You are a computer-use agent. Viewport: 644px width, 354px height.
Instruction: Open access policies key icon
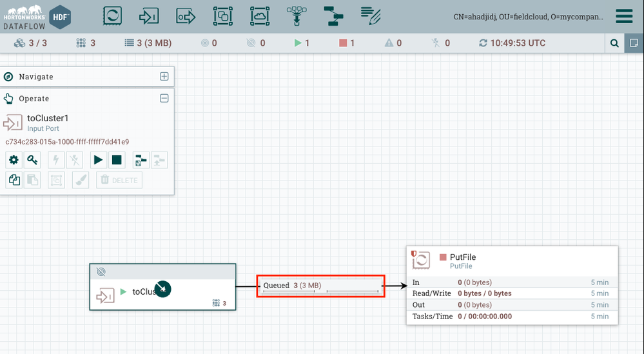(32, 160)
